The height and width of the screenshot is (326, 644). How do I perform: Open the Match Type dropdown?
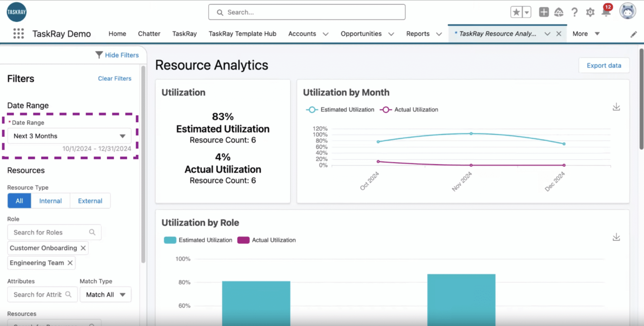105,294
